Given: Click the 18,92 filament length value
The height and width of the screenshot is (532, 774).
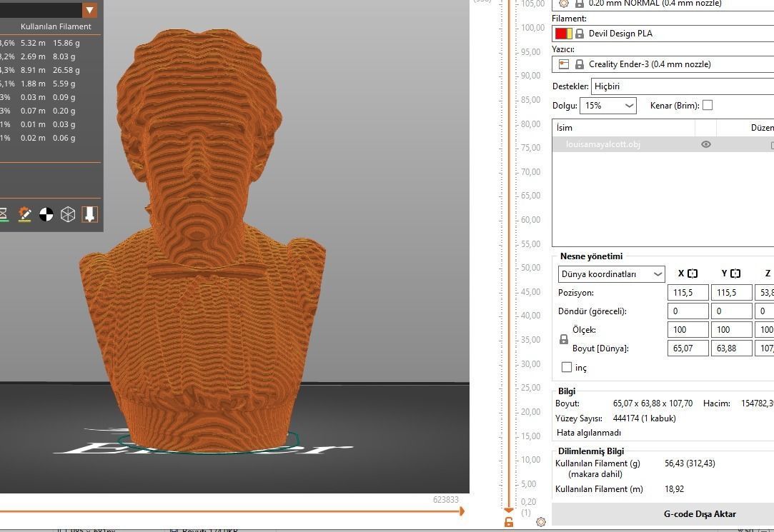Looking at the screenshot, I should pos(674,489).
